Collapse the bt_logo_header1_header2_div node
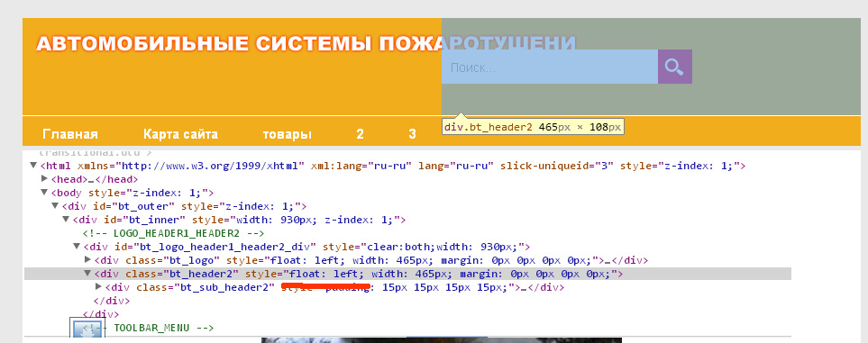The image size is (868, 343). tap(77, 247)
